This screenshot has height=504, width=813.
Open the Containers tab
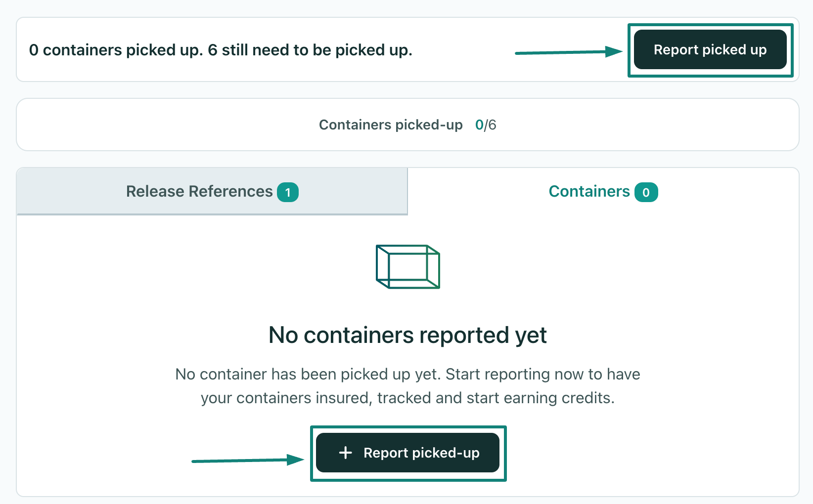coord(603,191)
